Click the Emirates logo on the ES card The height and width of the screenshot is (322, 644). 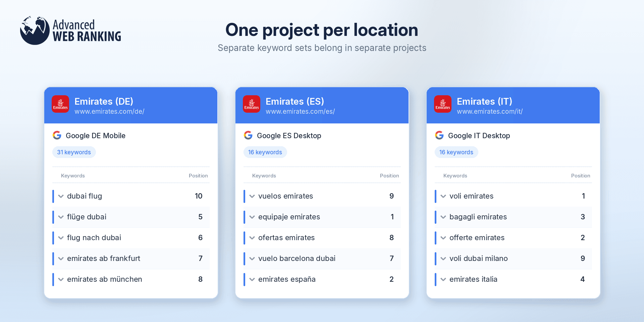click(252, 104)
